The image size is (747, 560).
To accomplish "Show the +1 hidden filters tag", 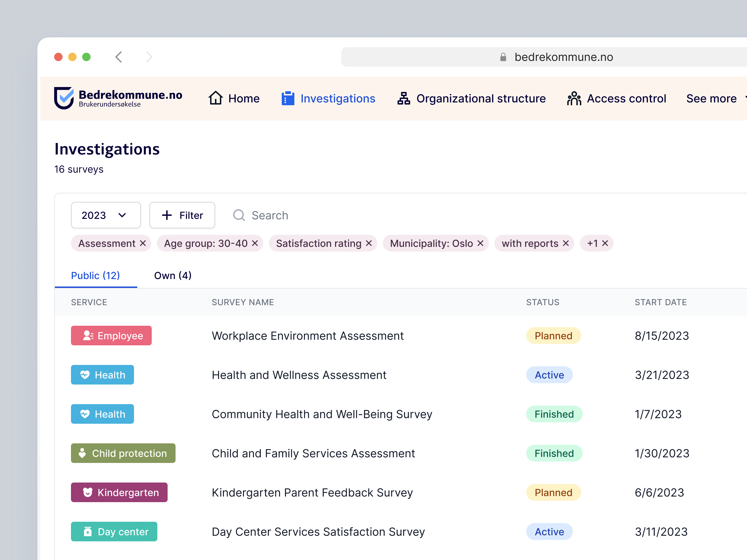I will click(596, 243).
